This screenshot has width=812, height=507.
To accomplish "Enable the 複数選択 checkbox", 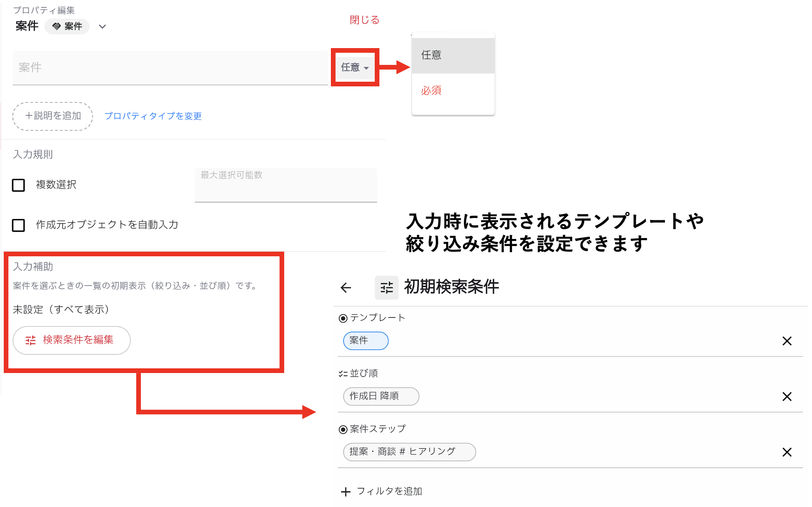I will click(18, 185).
